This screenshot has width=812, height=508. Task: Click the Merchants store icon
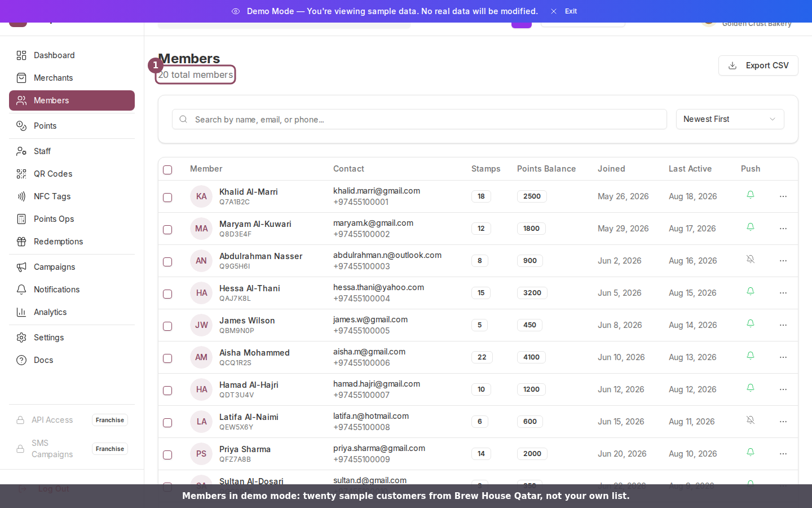21,78
